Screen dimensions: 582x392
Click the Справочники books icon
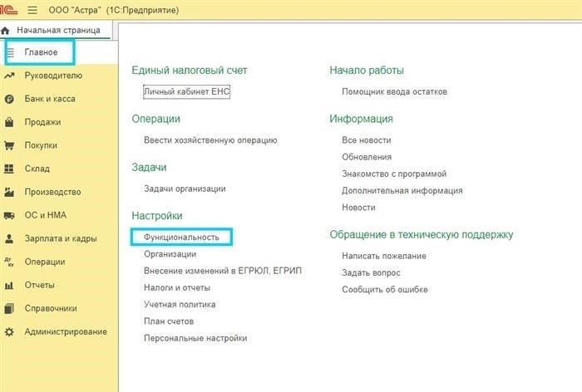[9, 309]
